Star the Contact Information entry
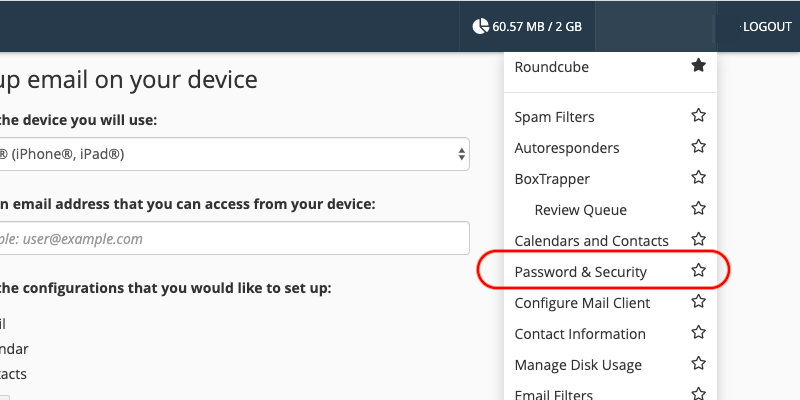The width and height of the screenshot is (800, 400). point(698,333)
